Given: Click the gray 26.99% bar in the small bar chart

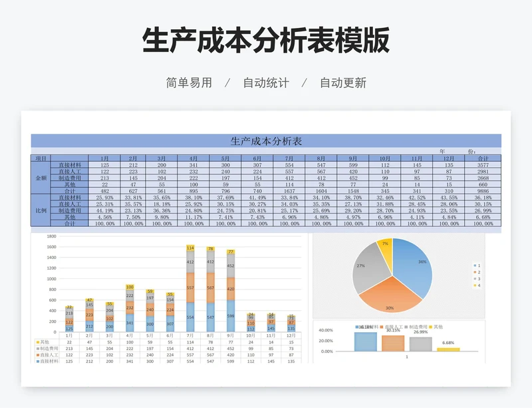Looking at the screenshot, I should [421, 344].
